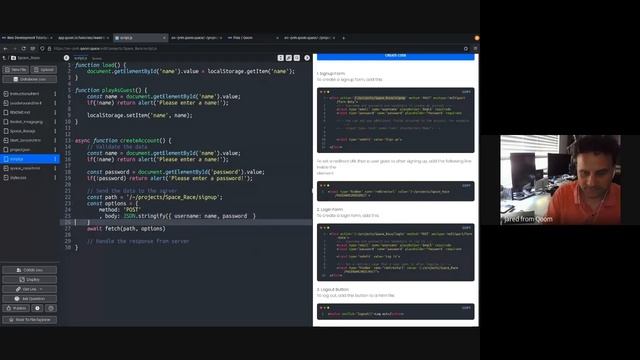Click the third square editor toolbar icon

[297, 58]
